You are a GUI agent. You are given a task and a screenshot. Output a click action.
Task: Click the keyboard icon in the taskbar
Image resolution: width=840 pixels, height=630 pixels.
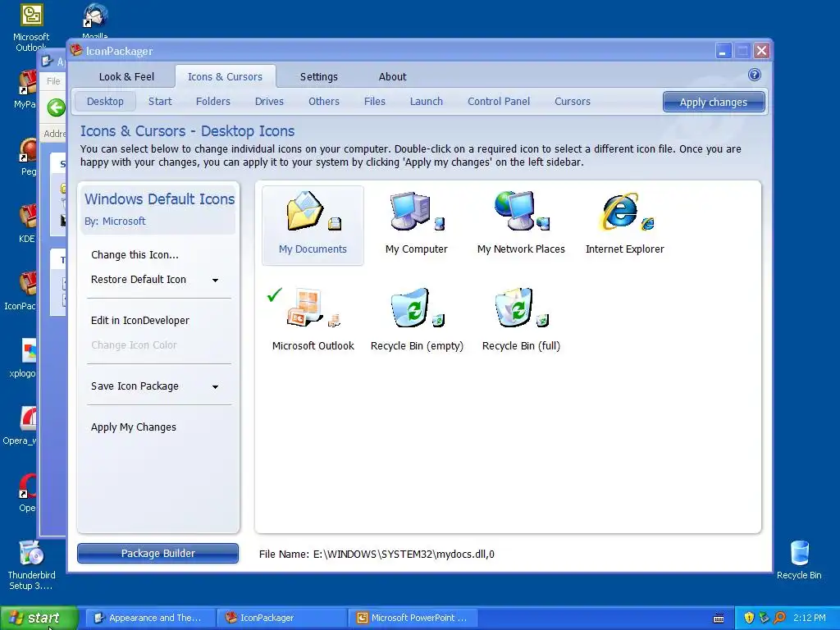pyautogui.click(x=719, y=619)
